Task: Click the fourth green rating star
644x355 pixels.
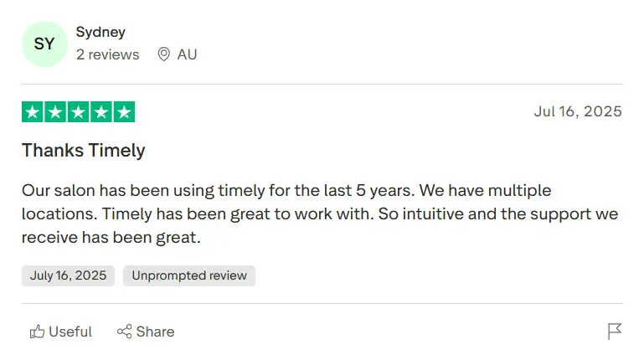Action: pyautogui.click(x=101, y=112)
